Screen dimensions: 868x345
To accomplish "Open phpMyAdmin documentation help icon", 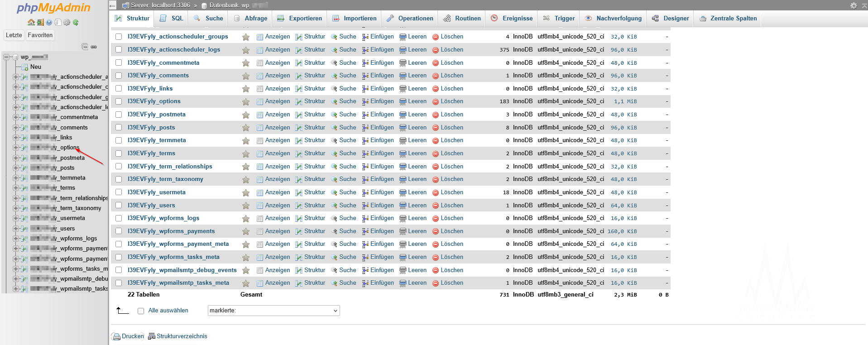I will pos(49,22).
